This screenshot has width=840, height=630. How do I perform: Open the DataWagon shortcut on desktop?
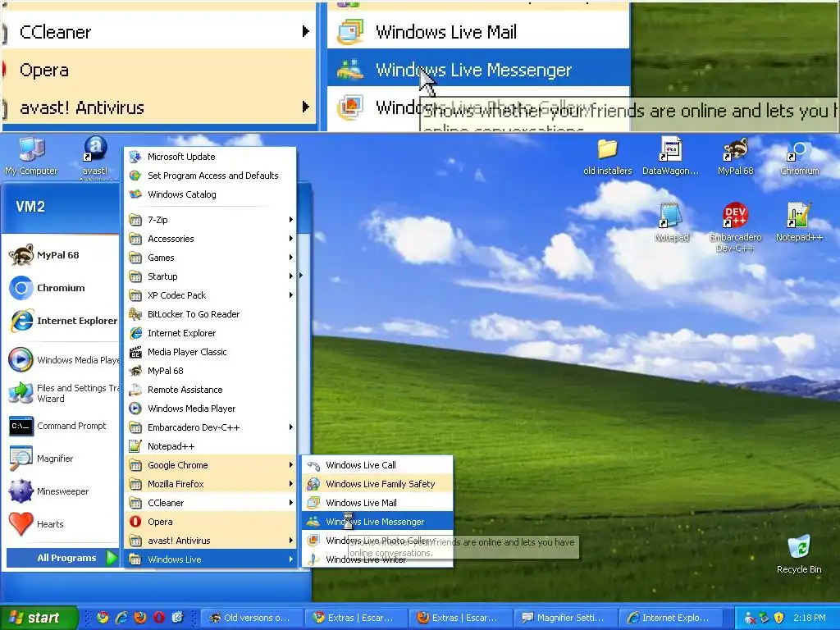click(670, 157)
